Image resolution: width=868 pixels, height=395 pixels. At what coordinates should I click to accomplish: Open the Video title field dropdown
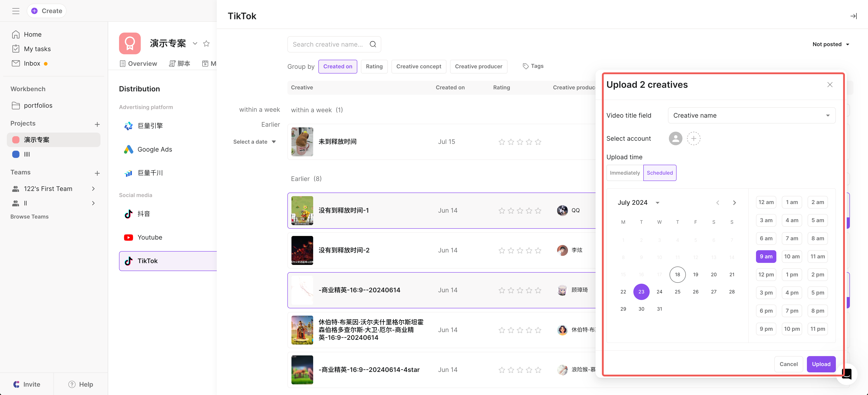coord(751,115)
